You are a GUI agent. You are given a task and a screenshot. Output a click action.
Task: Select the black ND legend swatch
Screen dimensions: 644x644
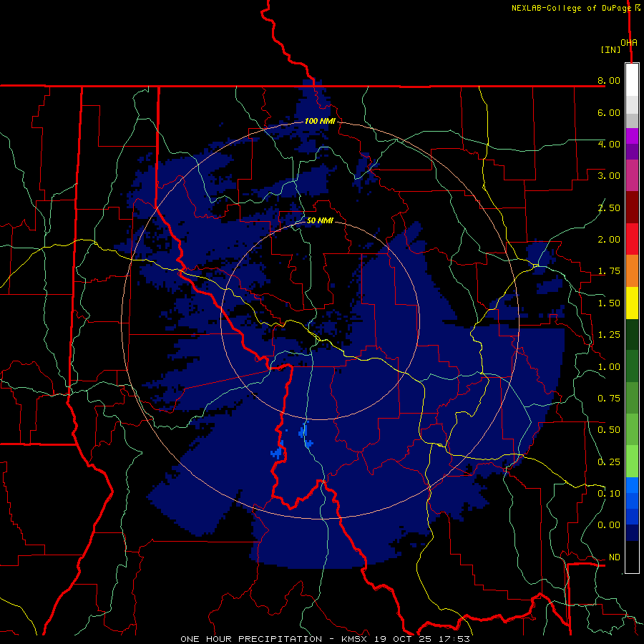632,557
